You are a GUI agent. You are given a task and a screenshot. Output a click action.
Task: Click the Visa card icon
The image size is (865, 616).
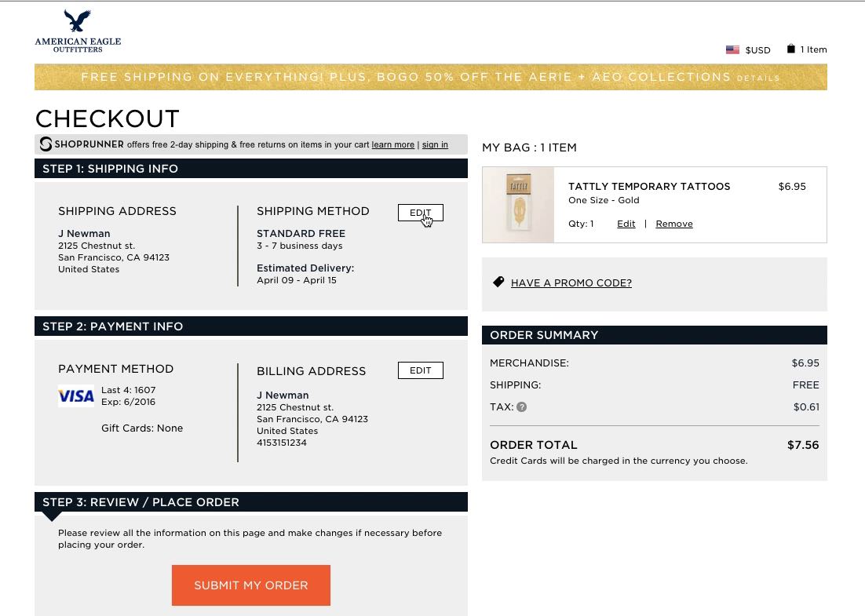coord(76,396)
